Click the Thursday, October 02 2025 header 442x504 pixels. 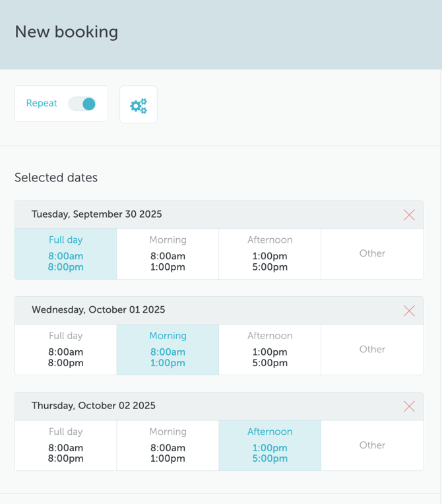click(x=94, y=406)
